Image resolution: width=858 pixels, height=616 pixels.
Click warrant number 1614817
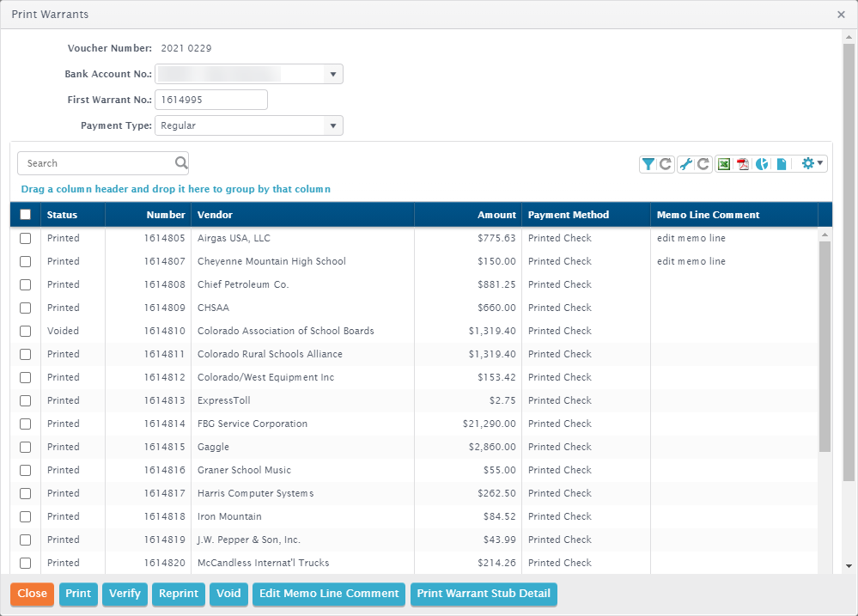pos(165,493)
